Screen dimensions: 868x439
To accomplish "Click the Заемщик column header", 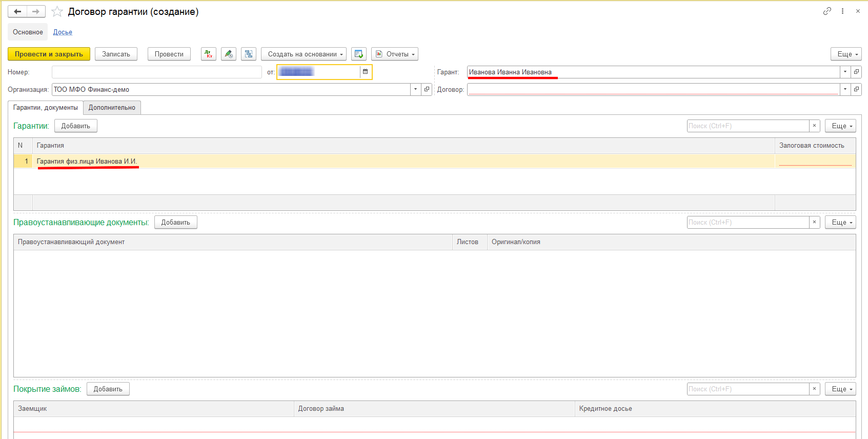I will click(154, 409).
